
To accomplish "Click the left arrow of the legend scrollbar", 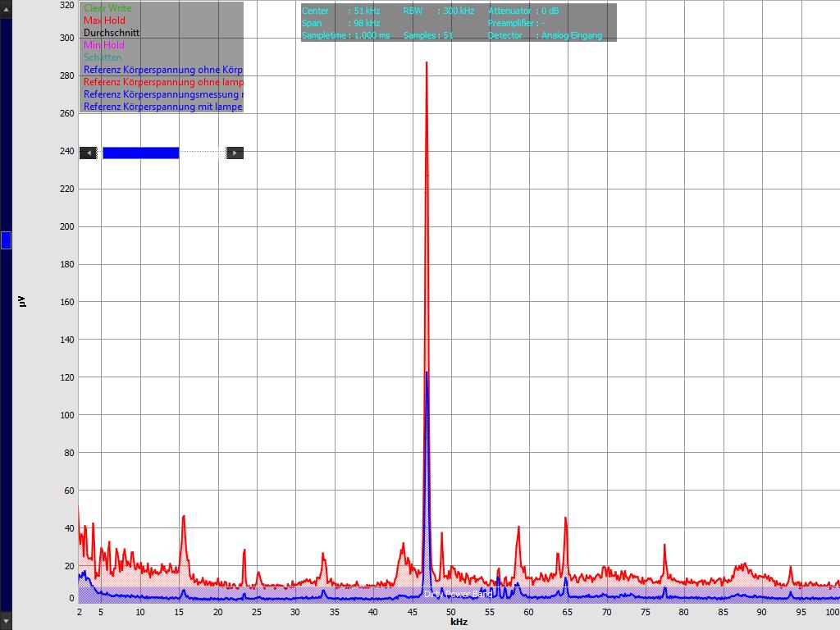I will (88, 153).
